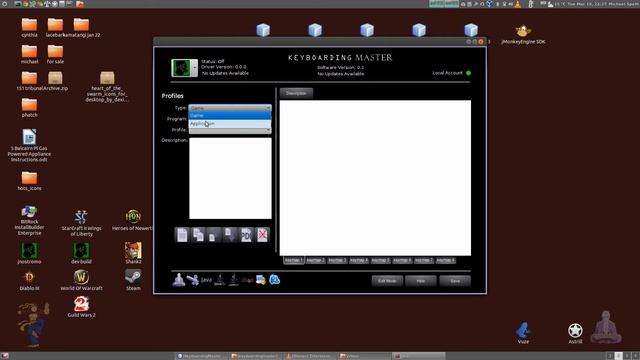Open the michael folder on desktop
Image resolution: width=640 pixels, height=360 pixels.
[x=29, y=54]
